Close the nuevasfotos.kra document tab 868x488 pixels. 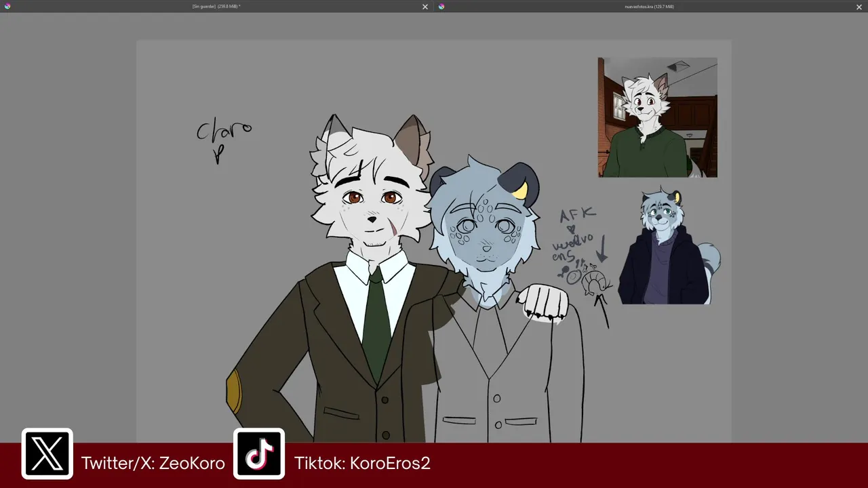pyautogui.click(x=859, y=7)
